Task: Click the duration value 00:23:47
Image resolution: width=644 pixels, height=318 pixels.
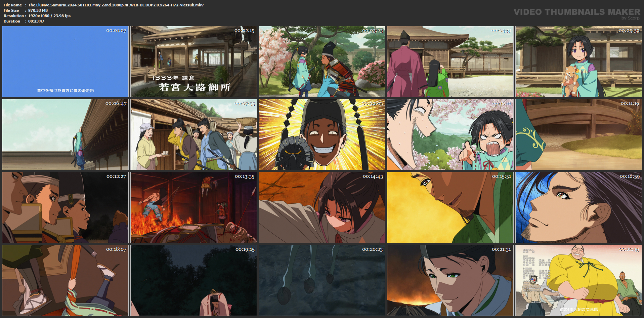Action: click(36, 21)
